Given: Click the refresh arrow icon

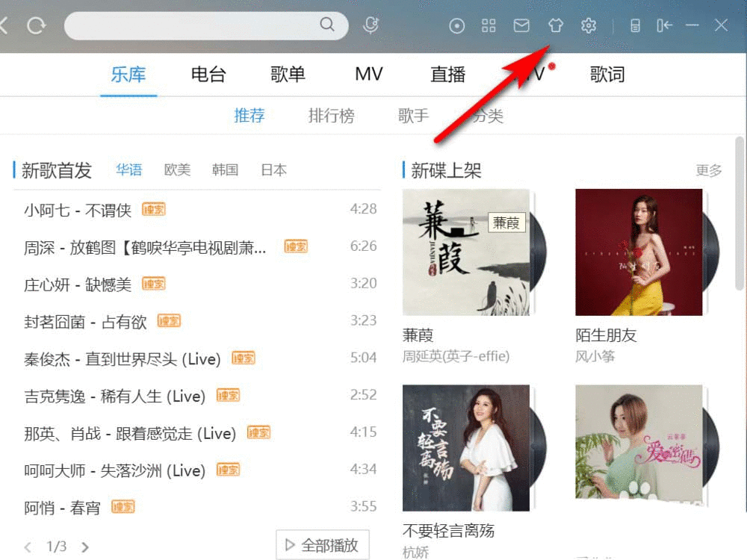Looking at the screenshot, I should (35, 25).
